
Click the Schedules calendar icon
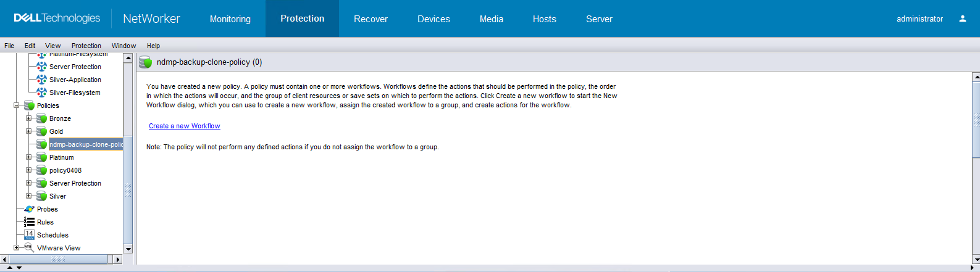[29, 235]
